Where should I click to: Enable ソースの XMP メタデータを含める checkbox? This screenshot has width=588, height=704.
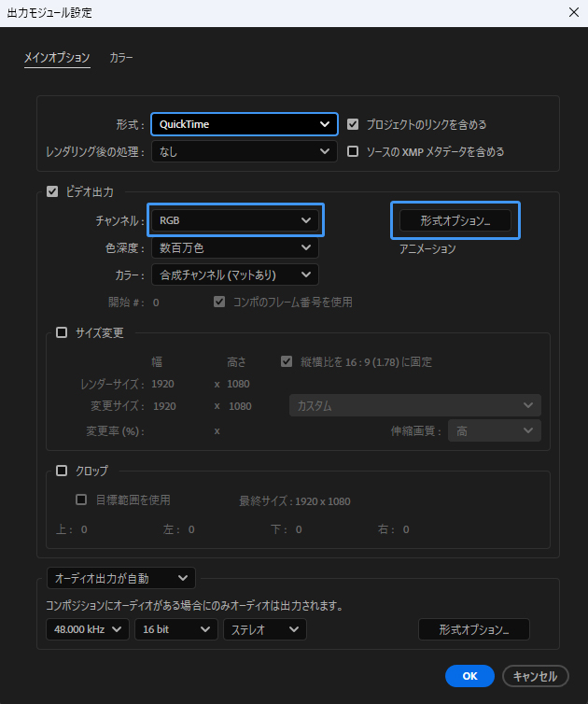point(353,151)
